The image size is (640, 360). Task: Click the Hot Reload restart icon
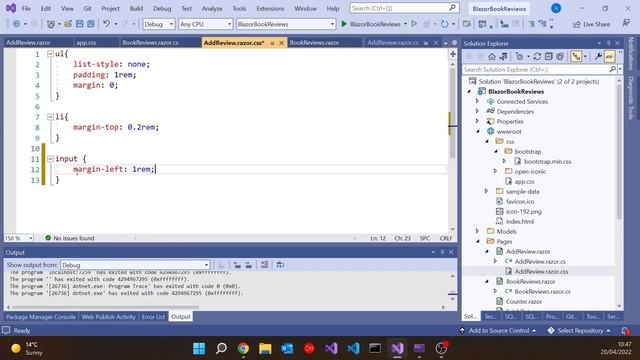tap(444, 24)
